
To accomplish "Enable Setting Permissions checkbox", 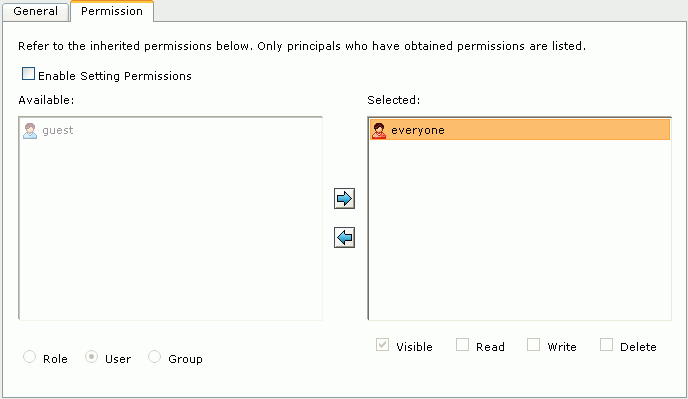I will click(29, 74).
